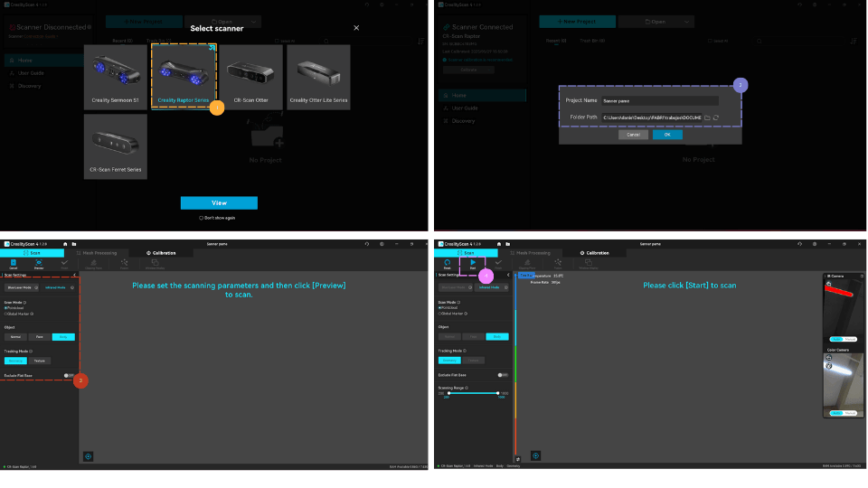Viewport: 868px width, 488px height.
Task: Click the Reset icon in scan toolbar
Action: pos(447,264)
